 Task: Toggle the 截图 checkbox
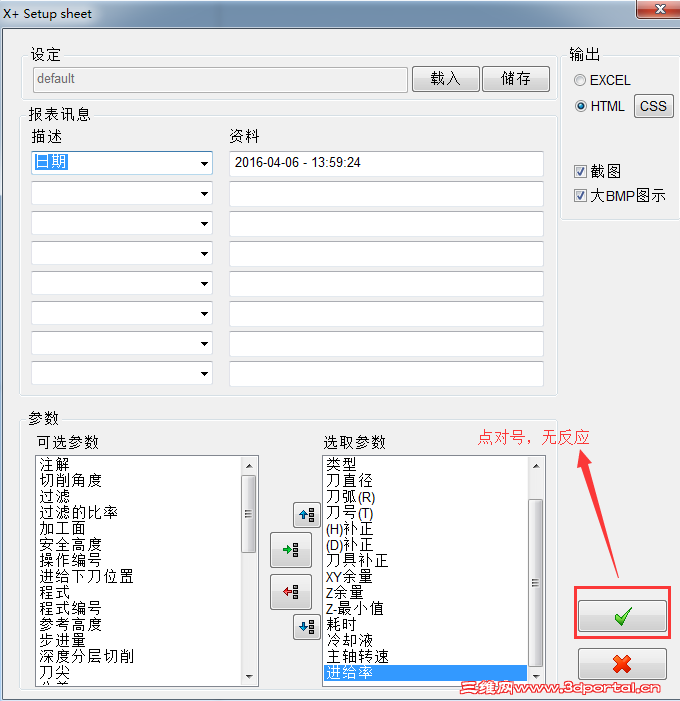tap(580, 171)
